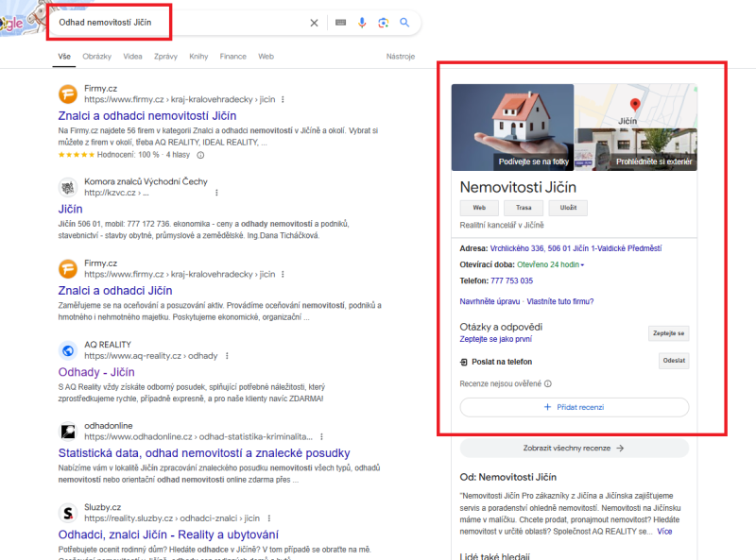Click the red map pin on Jičín map
Screen dimensions: 756x560
pos(635,104)
